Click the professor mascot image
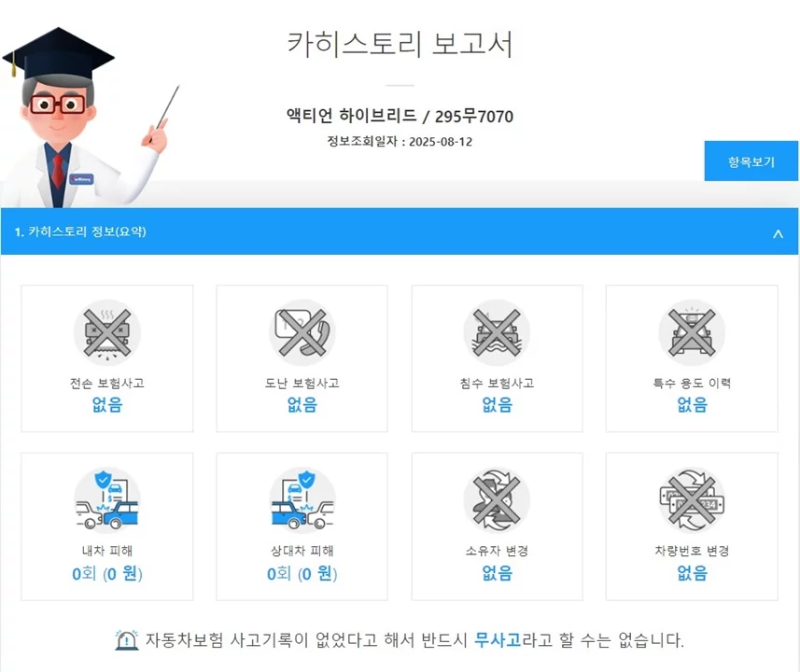 (87, 118)
